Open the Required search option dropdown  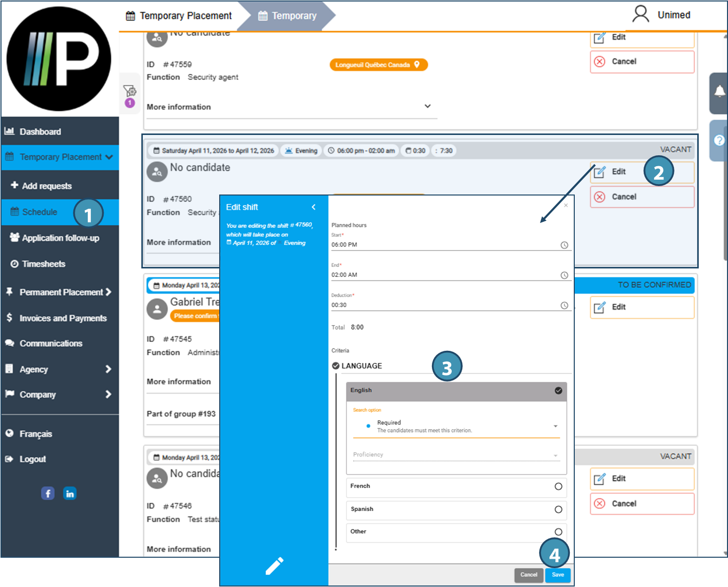(x=555, y=426)
